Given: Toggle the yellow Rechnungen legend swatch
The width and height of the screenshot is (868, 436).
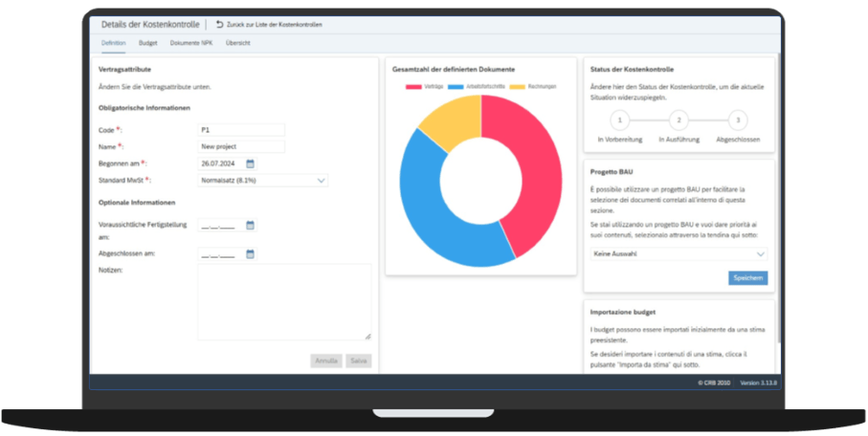Looking at the screenshot, I should tap(517, 86).
